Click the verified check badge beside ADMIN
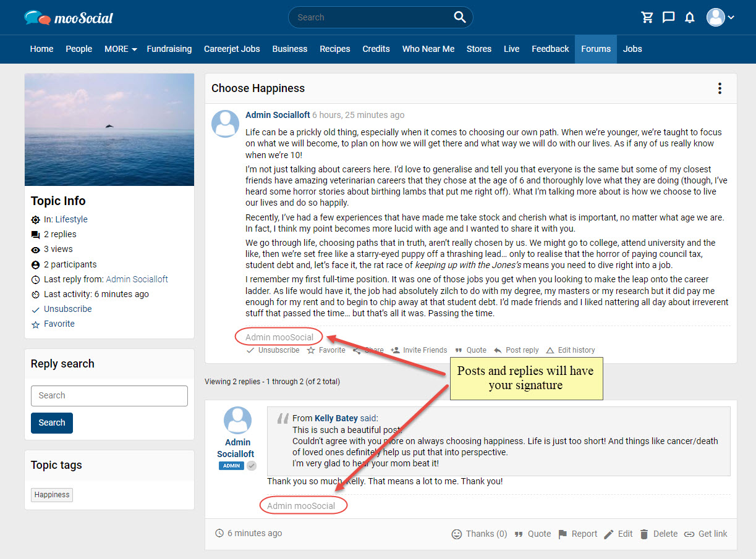This screenshot has height=559, width=756. (x=252, y=466)
